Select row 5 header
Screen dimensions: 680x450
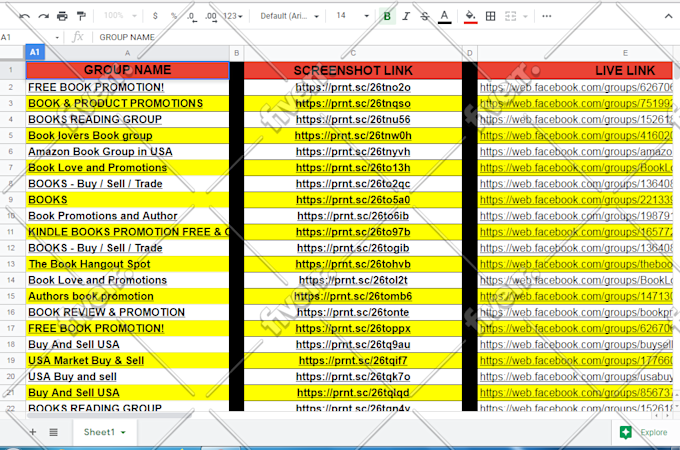click(12, 136)
